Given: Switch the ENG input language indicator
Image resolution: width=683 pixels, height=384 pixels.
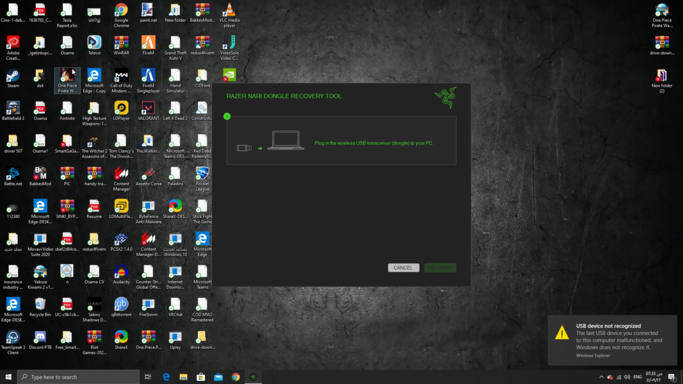Looking at the screenshot, I should 638,377.
